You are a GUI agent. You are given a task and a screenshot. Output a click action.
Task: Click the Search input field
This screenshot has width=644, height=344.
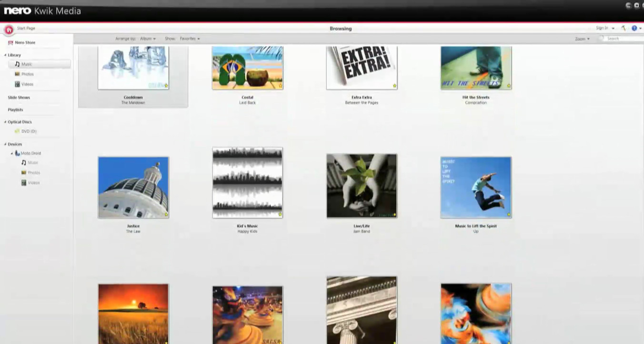click(624, 39)
